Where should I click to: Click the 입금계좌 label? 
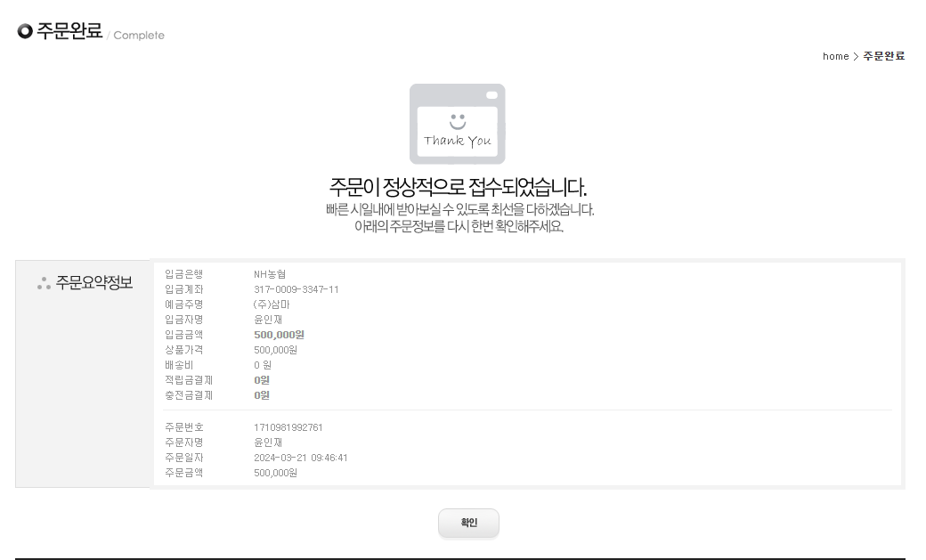click(x=183, y=289)
